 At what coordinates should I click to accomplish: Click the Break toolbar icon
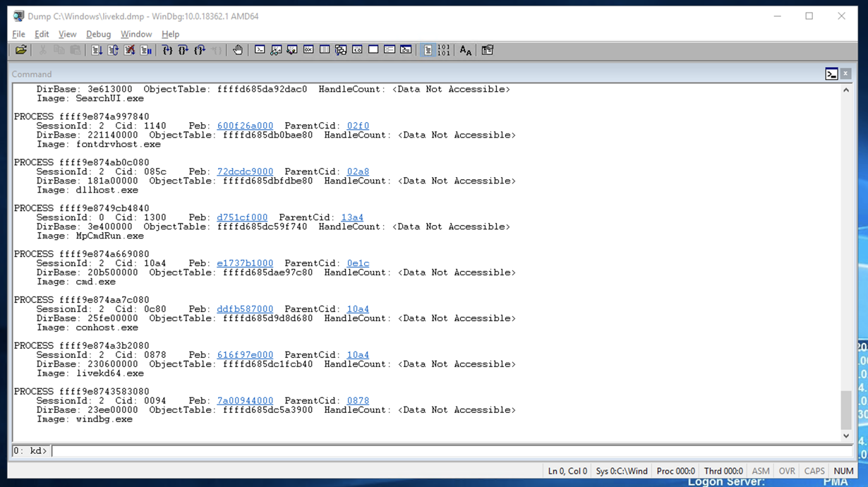pyautogui.click(x=145, y=50)
